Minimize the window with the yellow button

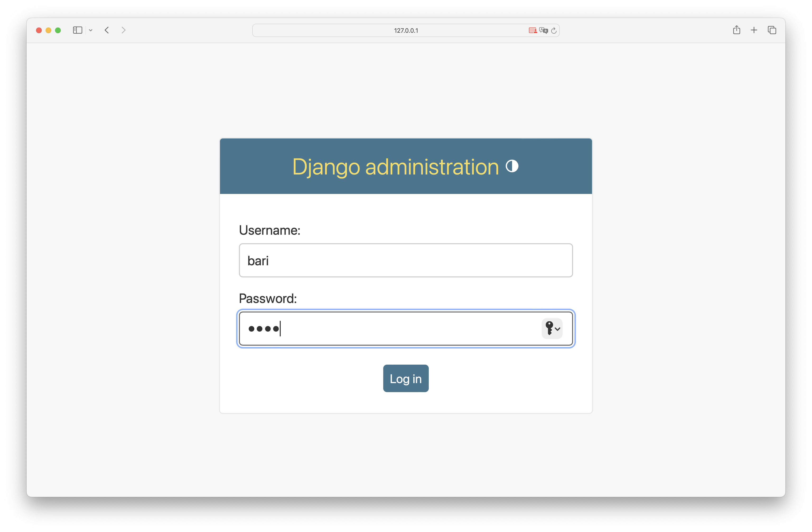[x=48, y=30]
